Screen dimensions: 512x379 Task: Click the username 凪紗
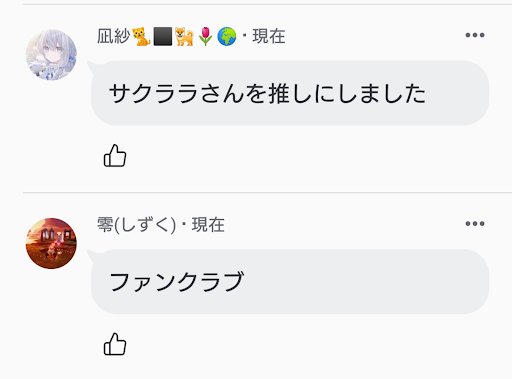coord(113,36)
